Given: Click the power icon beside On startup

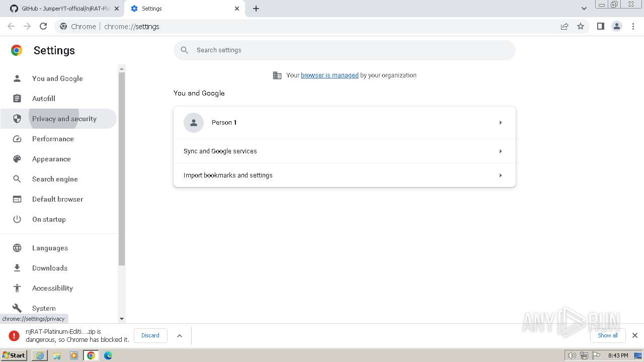Looking at the screenshot, I should pos(17,219).
